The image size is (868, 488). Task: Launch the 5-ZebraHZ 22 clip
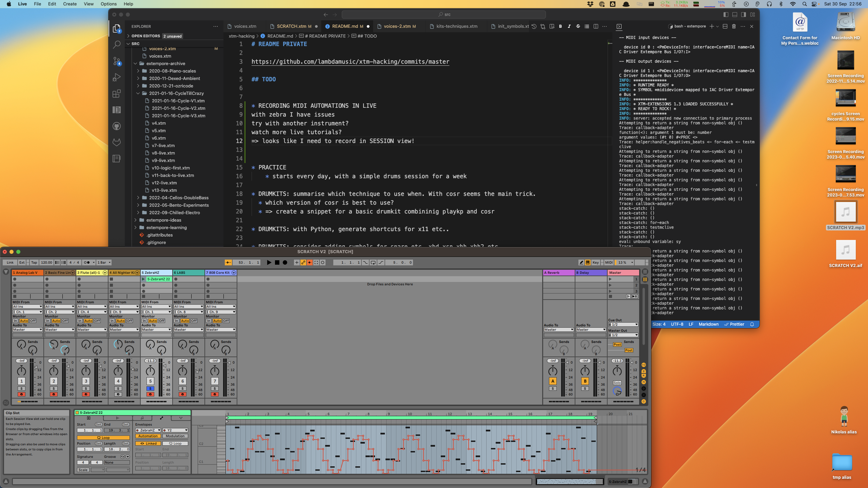point(143,279)
